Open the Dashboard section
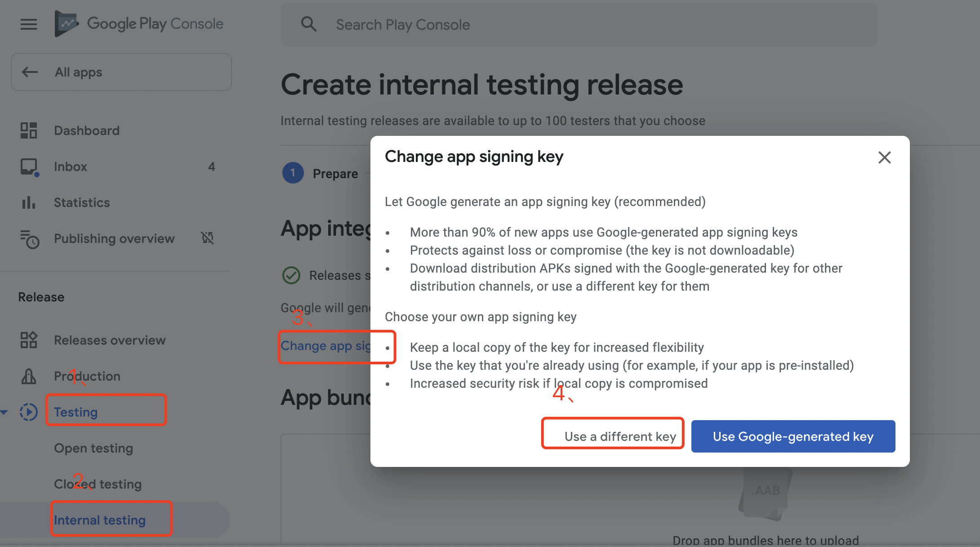Viewport: 980px width, 547px height. [x=87, y=130]
